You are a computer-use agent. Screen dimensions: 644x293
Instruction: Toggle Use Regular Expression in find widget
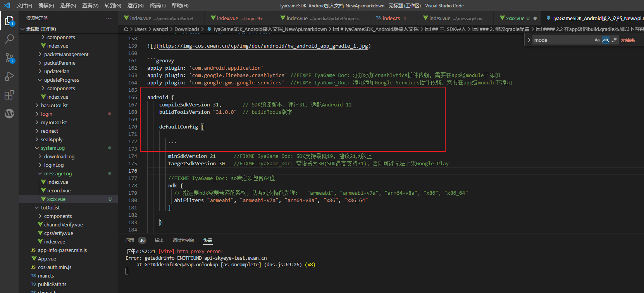pyautogui.click(x=614, y=40)
